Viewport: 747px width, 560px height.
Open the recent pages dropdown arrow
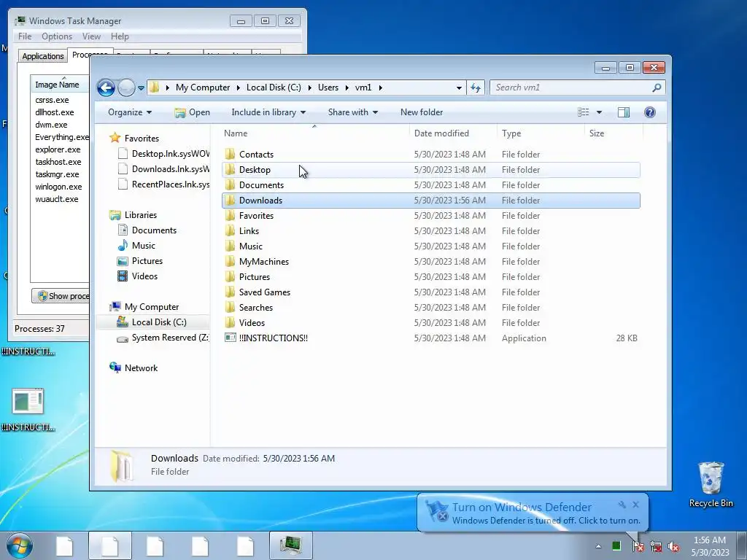(141, 88)
